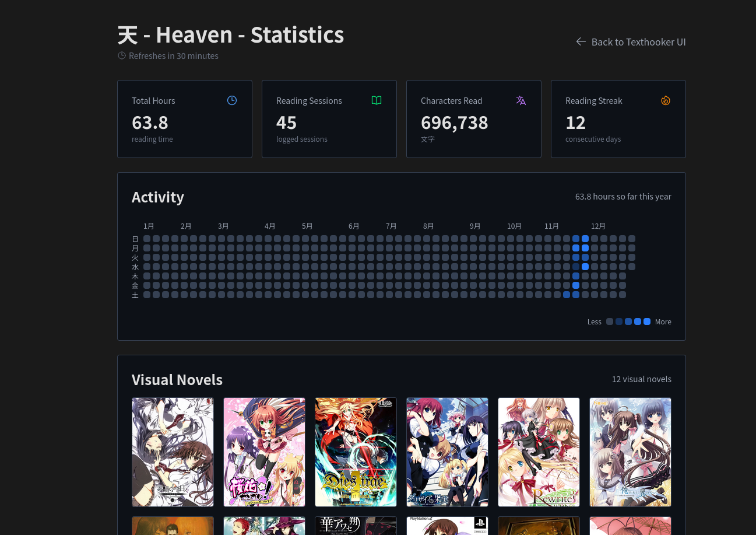
Task: Select the fourth legend swatch, second from More
Action: point(638,321)
